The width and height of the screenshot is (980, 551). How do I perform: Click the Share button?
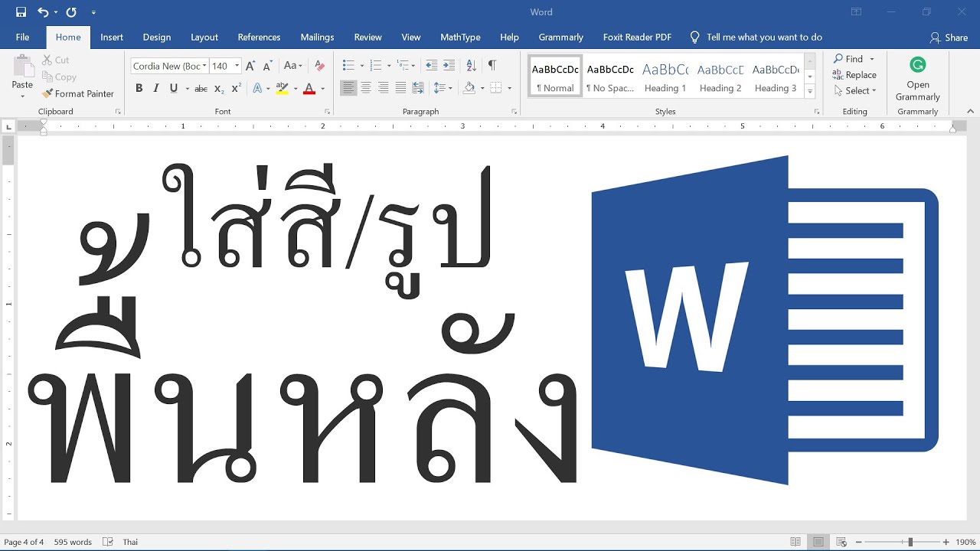pyautogui.click(x=949, y=37)
